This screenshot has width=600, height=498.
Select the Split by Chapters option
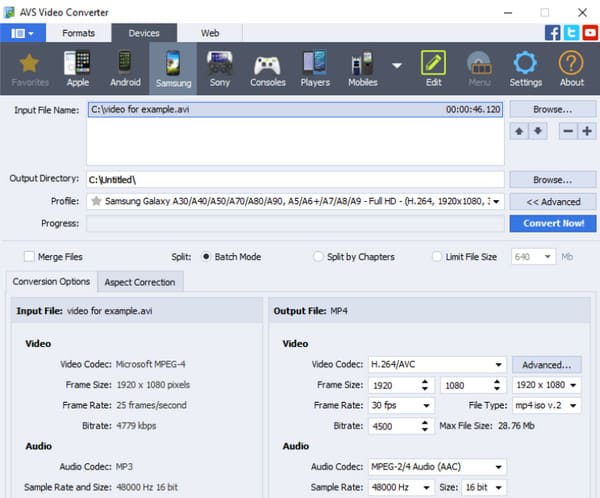319,257
